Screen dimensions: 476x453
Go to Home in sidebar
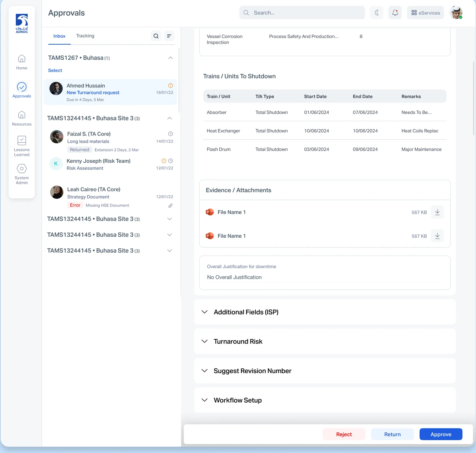click(22, 62)
